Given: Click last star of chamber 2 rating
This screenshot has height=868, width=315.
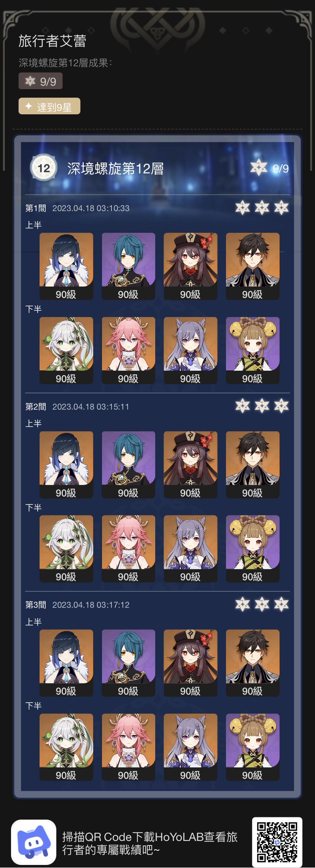Looking at the screenshot, I should pyautogui.click(x=282, y=406).
